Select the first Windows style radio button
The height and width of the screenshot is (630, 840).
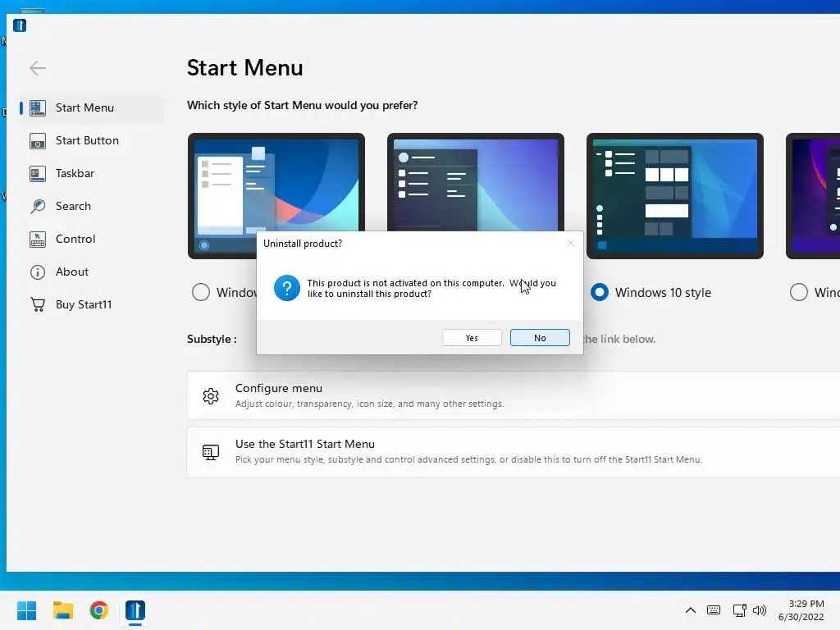pos(201,292)
